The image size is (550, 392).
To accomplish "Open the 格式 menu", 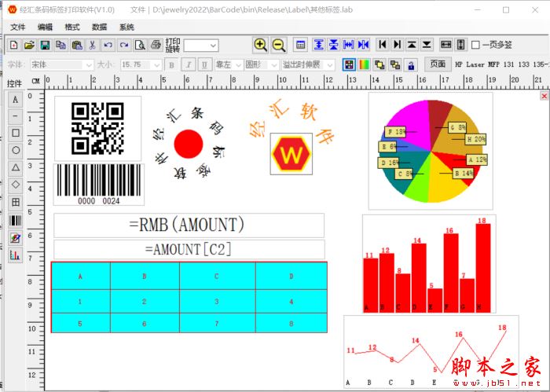I will tap(72, 27).
